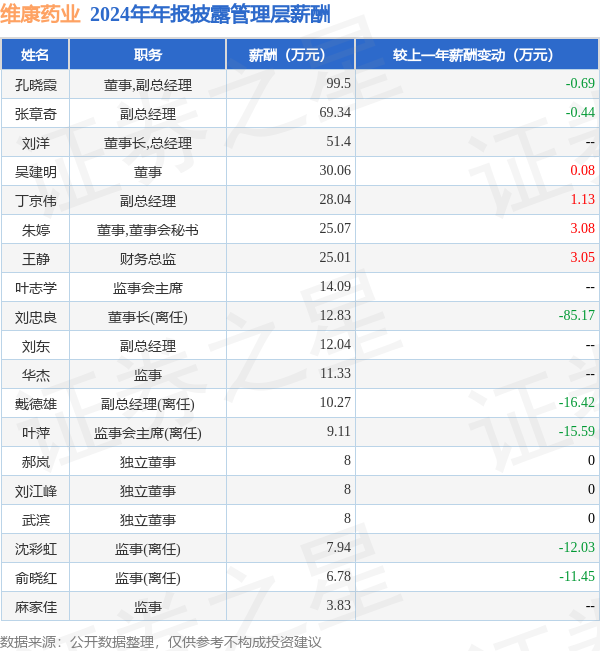Click the change value -11.45

coord(577,576)
